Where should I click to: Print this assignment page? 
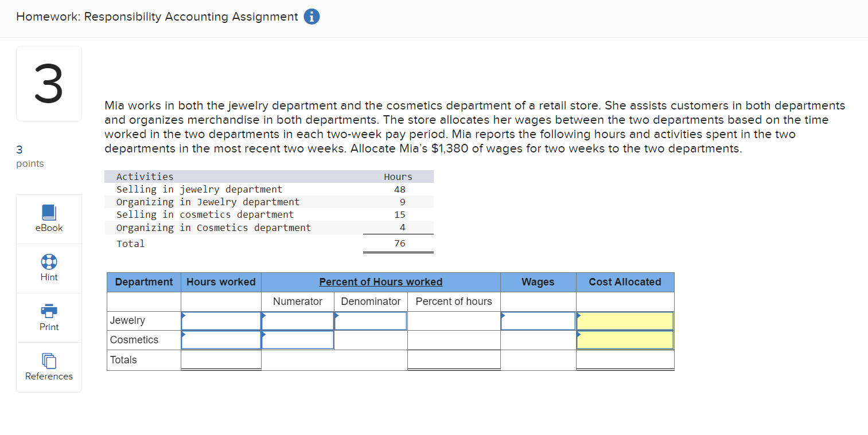tap(49, 317)
